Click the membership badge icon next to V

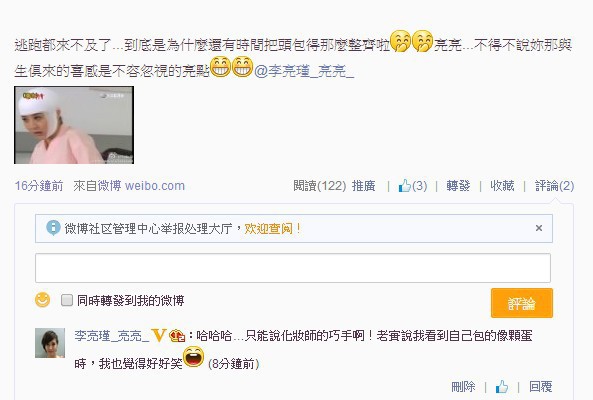177,335
